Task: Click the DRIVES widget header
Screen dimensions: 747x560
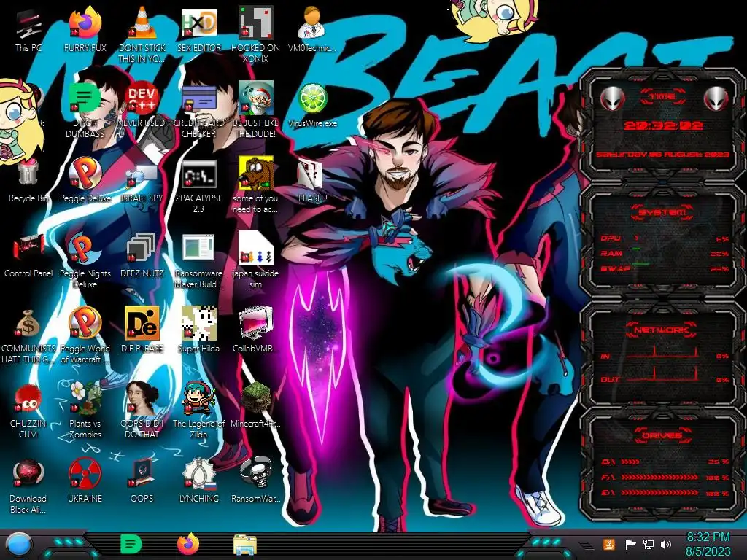Action: click(x=661, y=435)
